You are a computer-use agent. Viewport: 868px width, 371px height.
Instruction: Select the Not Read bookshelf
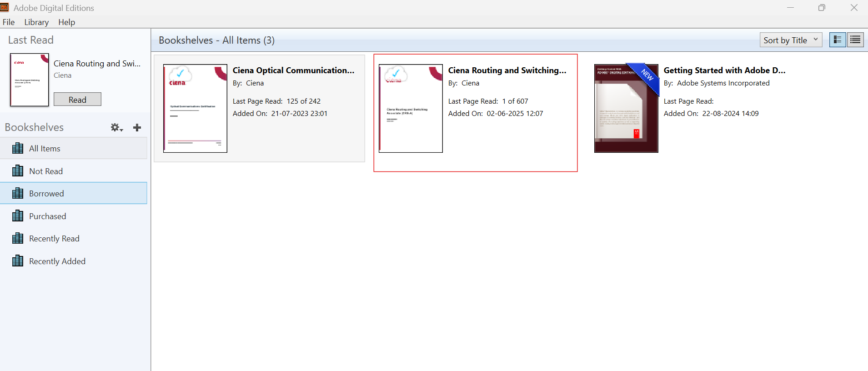[74, 171]
